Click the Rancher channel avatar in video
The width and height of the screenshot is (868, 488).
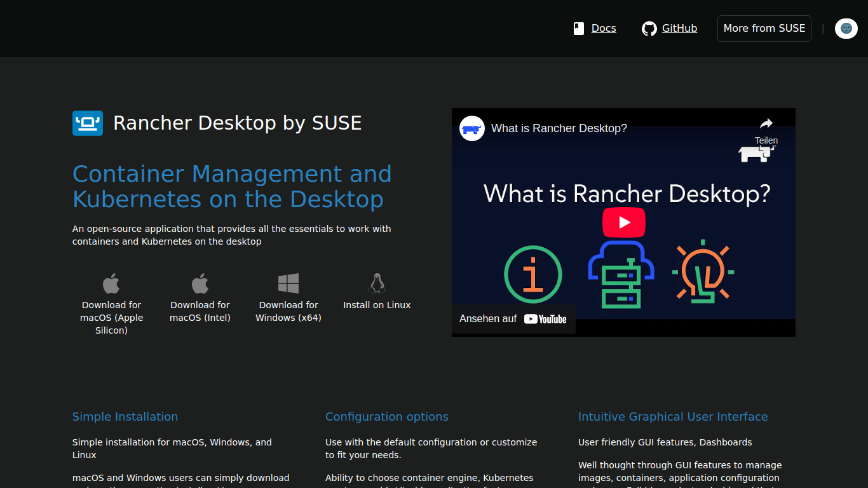point(472,128)
